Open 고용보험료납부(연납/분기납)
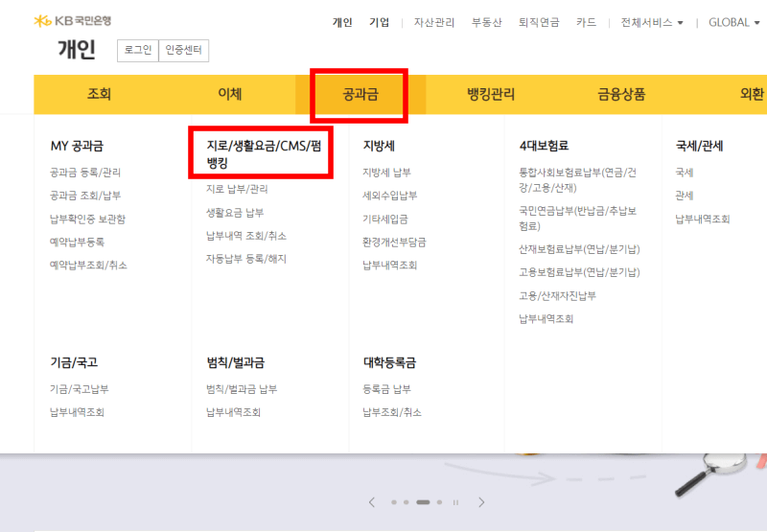Screen dimensions: 767x532 (579, 272)
